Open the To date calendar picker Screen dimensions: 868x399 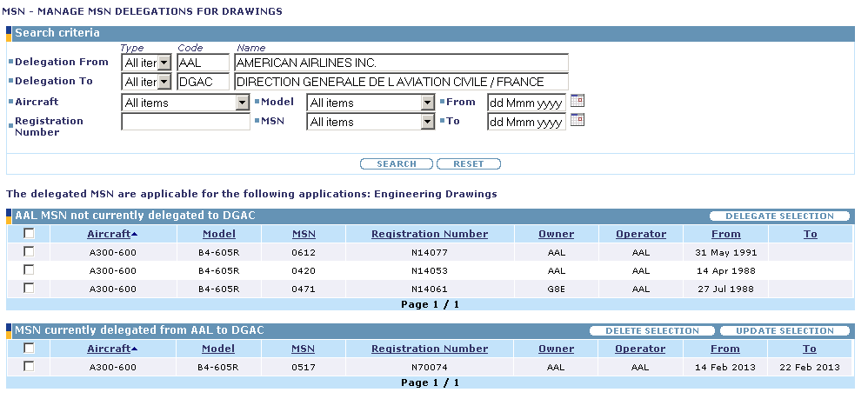coord(578,120)
